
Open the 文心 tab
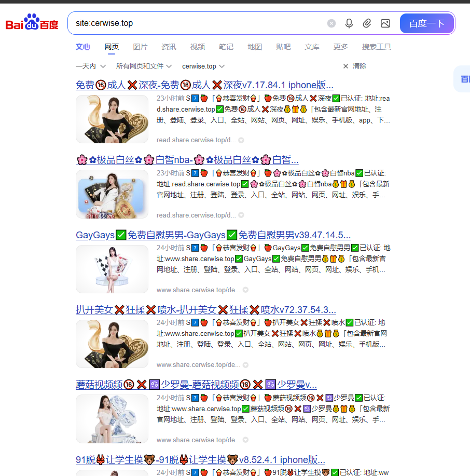83,47
